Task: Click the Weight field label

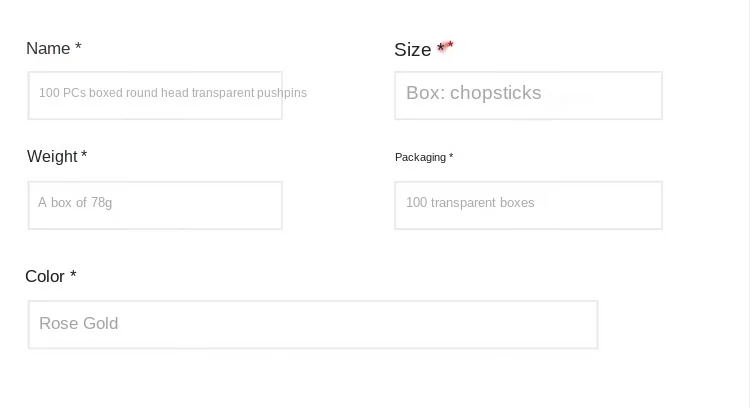Action: (x=52, y=157)
